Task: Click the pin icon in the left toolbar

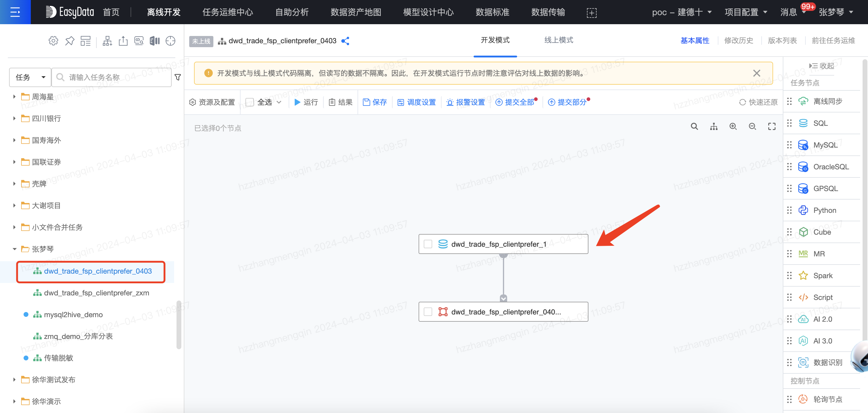Action: (x=70, y=41)
